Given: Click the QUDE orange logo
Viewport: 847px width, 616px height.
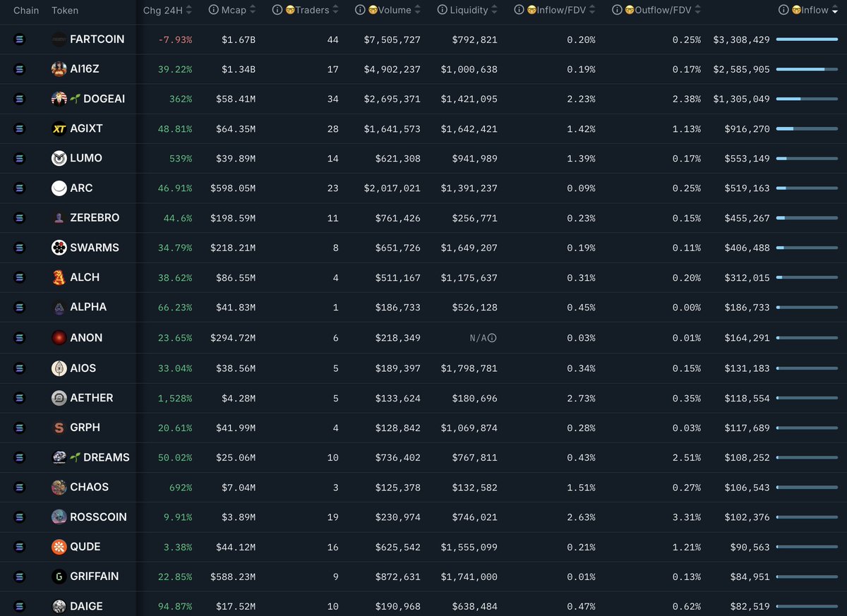Looking at the screenshot, I should pos(59,547).
